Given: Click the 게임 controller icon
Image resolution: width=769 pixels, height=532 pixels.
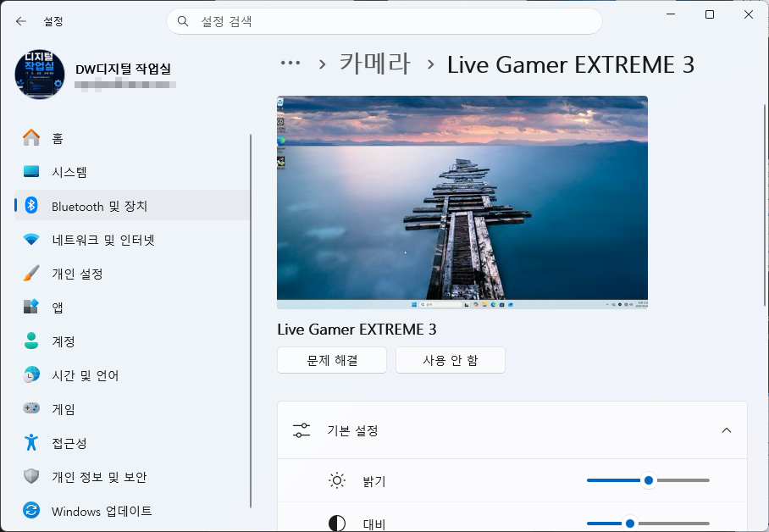Looking at the screenshot, I should click(31, 408).
